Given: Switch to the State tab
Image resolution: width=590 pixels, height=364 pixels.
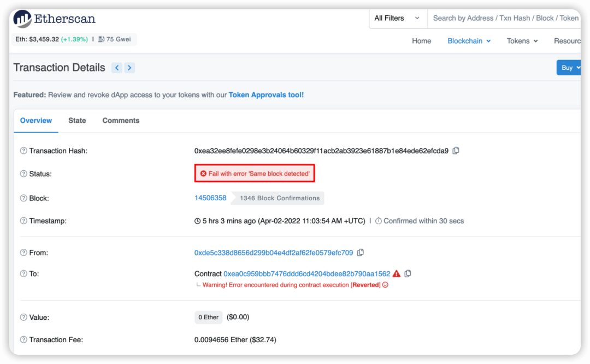Looking at the screenshot, I should coord(77,121).
